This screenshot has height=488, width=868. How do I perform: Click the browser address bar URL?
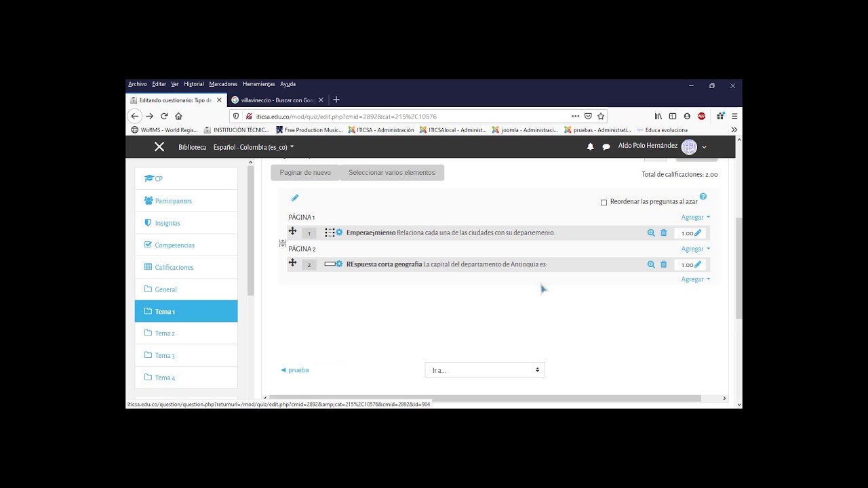(346, 117)
